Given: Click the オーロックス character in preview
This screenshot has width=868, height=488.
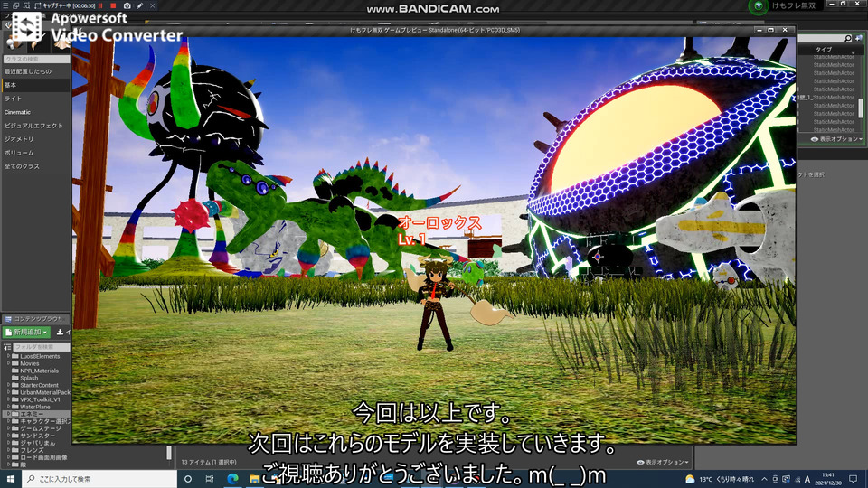Looking at the screenshot, I should [x=435, y=303].
